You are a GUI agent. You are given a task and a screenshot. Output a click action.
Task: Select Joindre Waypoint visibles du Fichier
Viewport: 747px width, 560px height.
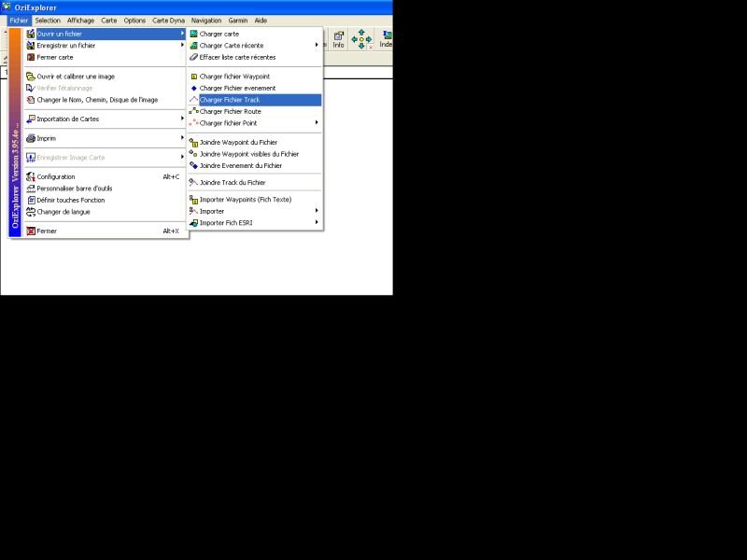(x=255, y=154)
